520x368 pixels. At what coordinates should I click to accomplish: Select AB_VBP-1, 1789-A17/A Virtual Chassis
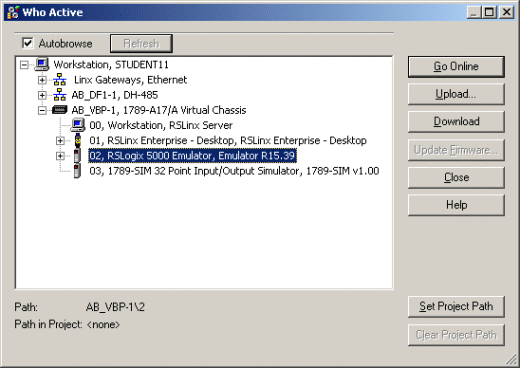point(159,110)
